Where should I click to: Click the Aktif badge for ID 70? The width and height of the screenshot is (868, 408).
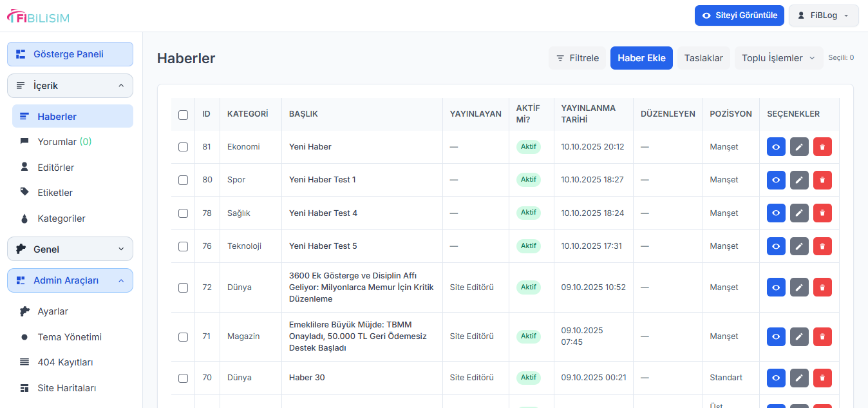(529, 378)
